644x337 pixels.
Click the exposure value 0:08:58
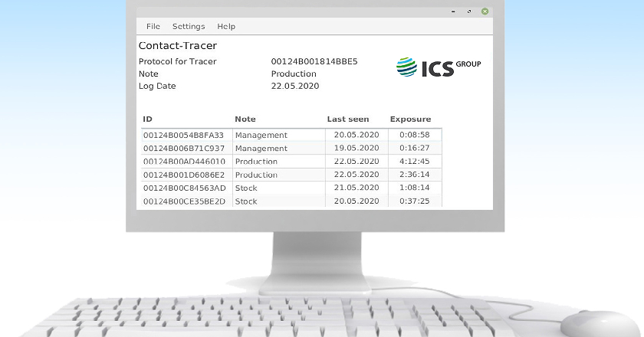coord(415,135)
